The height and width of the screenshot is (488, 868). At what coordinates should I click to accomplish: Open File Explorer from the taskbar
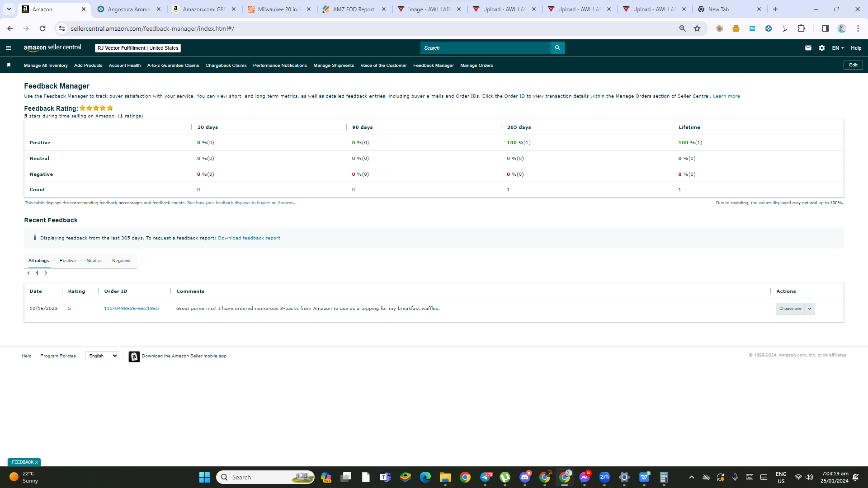[445, 477]
